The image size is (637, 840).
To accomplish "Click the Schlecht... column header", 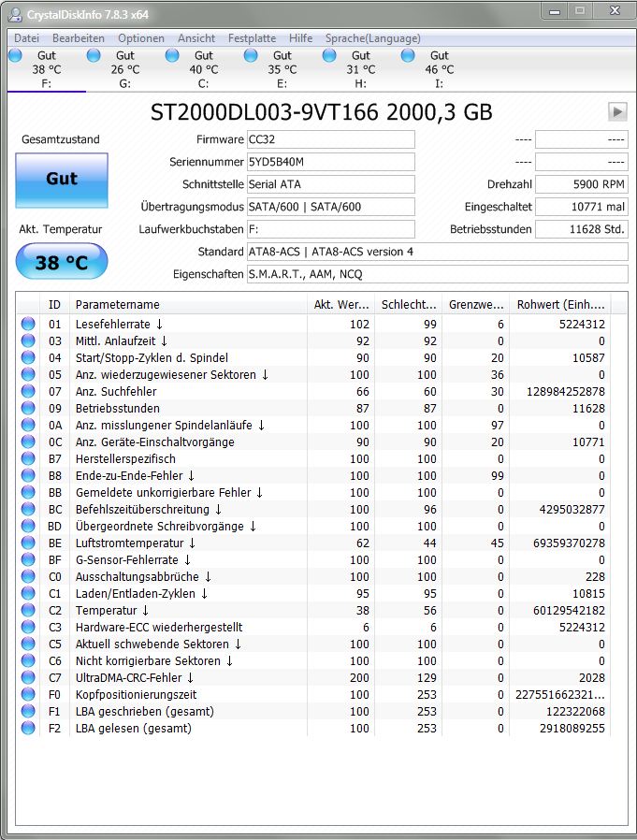I will (409, 304).
